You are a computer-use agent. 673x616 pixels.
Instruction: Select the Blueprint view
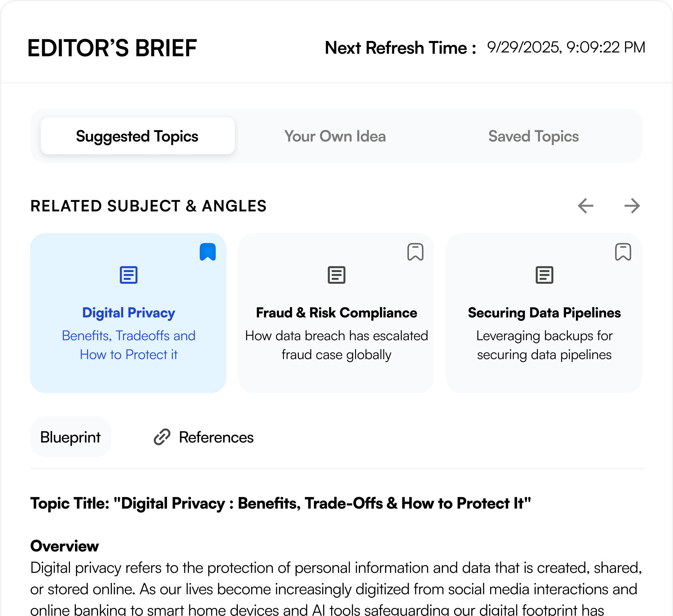[x=71, y=437]
